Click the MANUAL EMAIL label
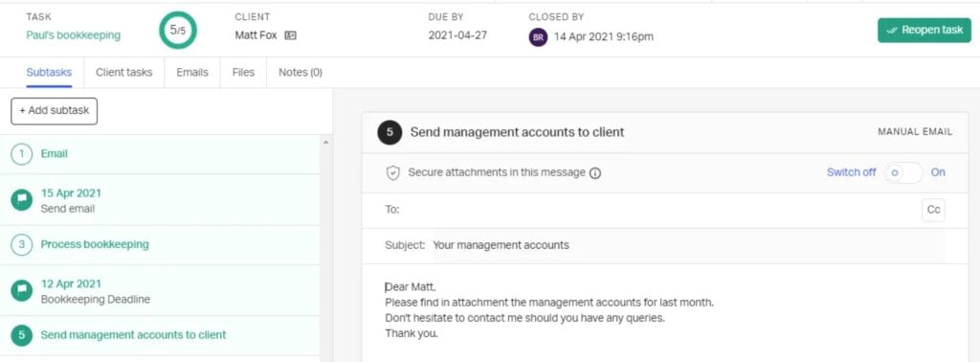The height and width of the screenshot is (362, 980). tap(915, 132)
